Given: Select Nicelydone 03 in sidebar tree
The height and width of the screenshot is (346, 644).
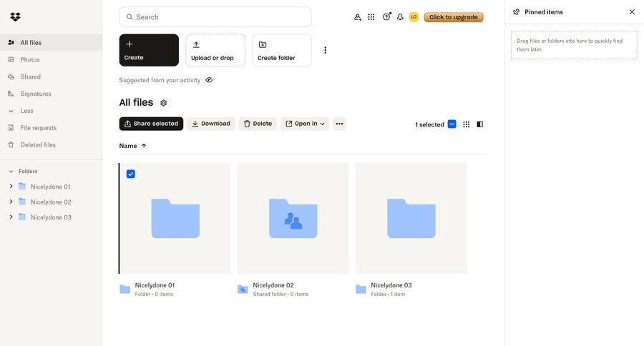Looking at the screenshot, I should tap(51, 217).
